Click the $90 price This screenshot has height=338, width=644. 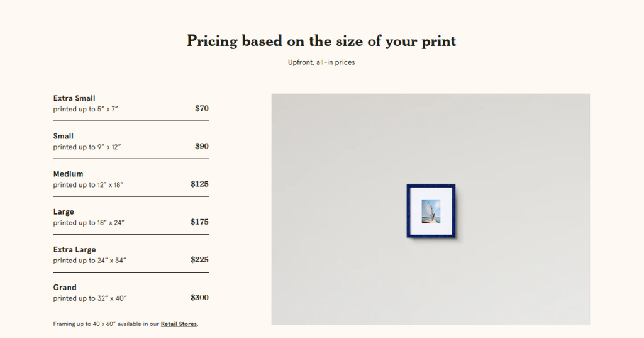[201, 146]
